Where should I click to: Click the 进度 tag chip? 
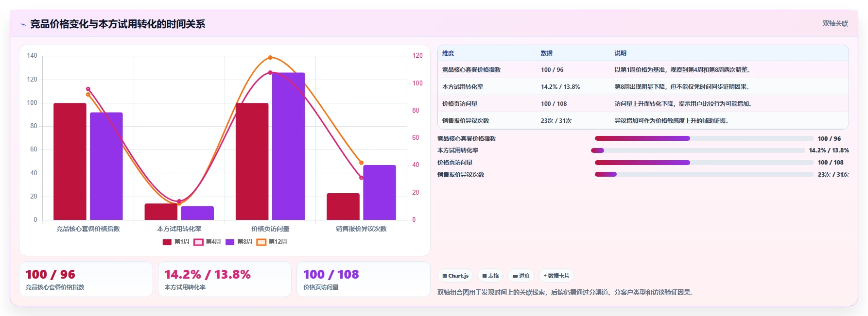[x=521, y=276]
